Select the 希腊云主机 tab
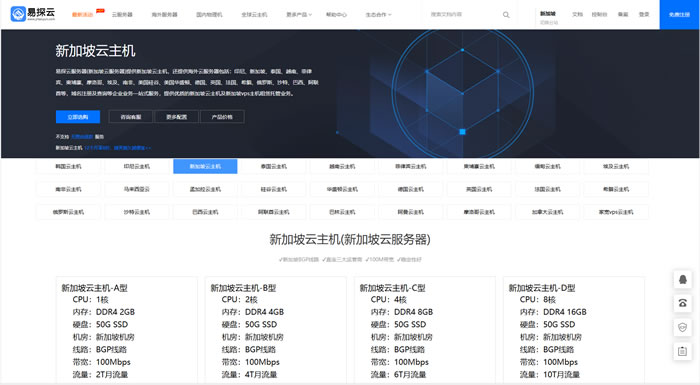This screenshot has width=700, height=385. click(x=616, y=189)
